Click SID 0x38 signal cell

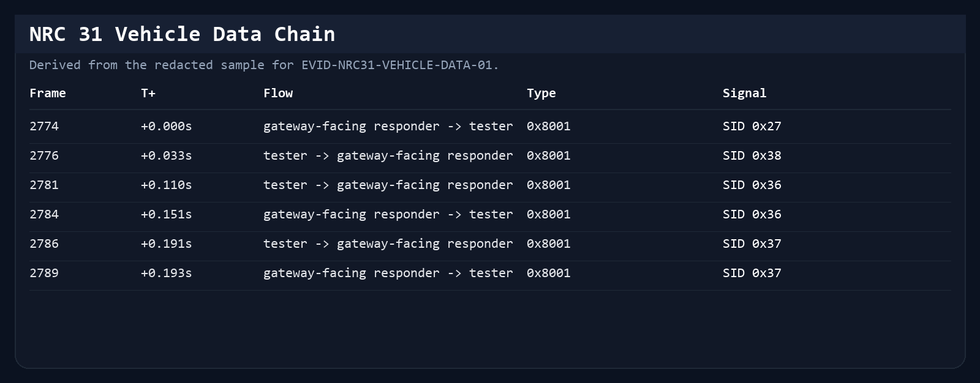pos(752,155)
